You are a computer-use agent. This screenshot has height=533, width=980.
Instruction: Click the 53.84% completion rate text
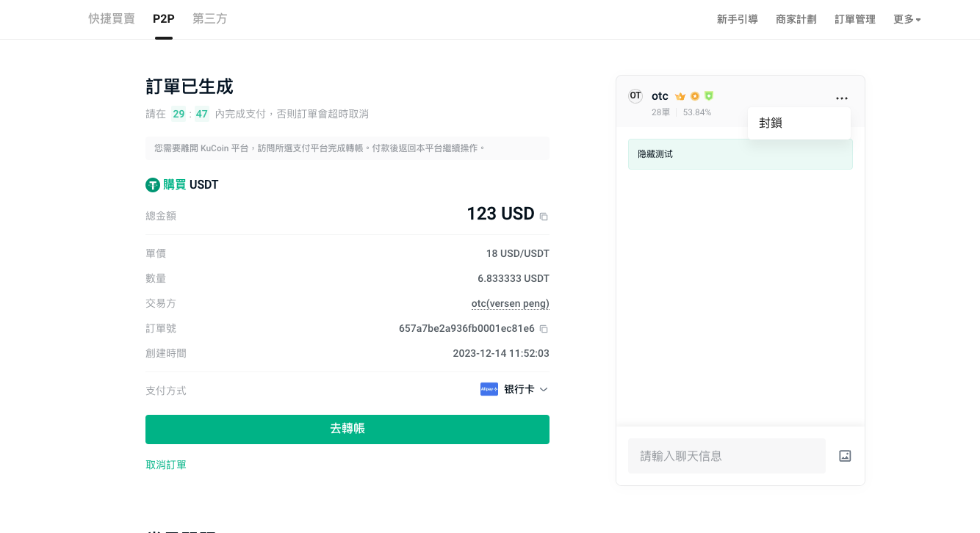tap(697, 112)
